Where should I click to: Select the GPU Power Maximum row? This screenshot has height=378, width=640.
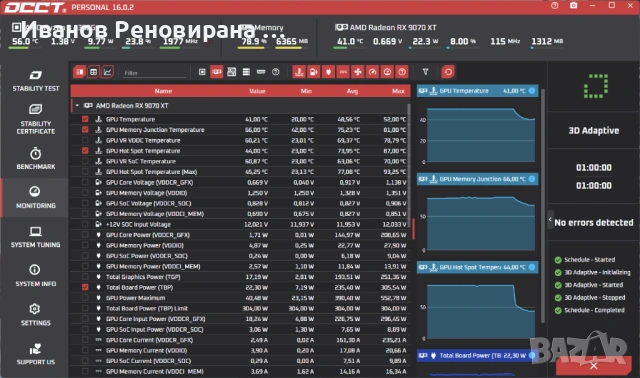click(x=241, y=298)
